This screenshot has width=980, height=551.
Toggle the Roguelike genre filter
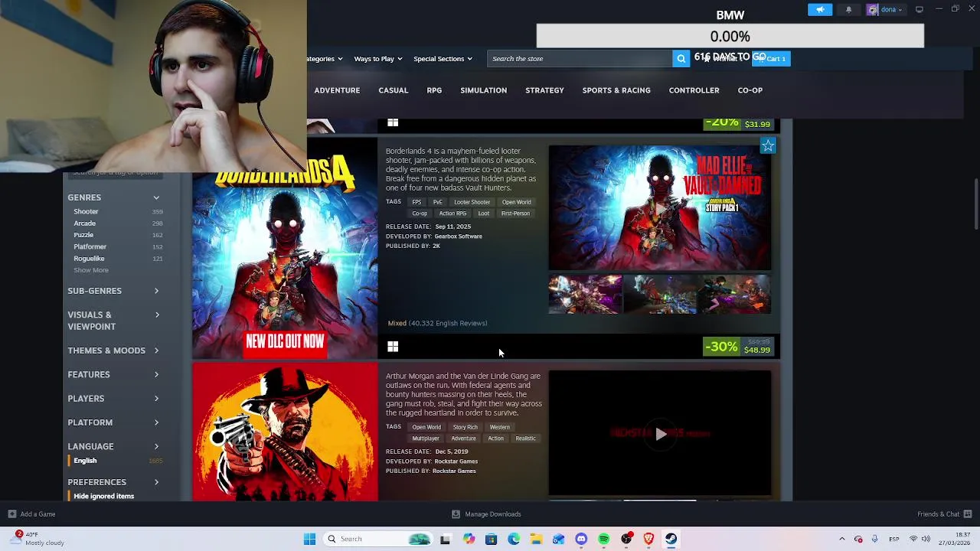(x=117, y=259)
